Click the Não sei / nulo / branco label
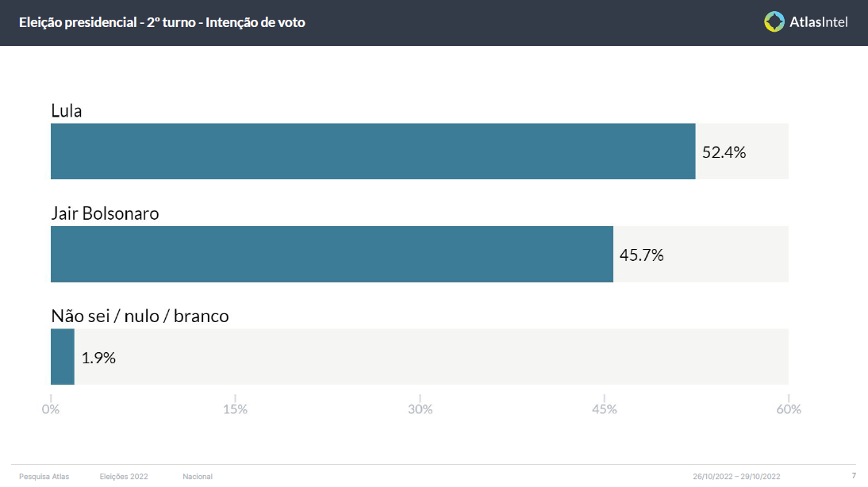Screen dimensions: 868x487 [140, 316]
